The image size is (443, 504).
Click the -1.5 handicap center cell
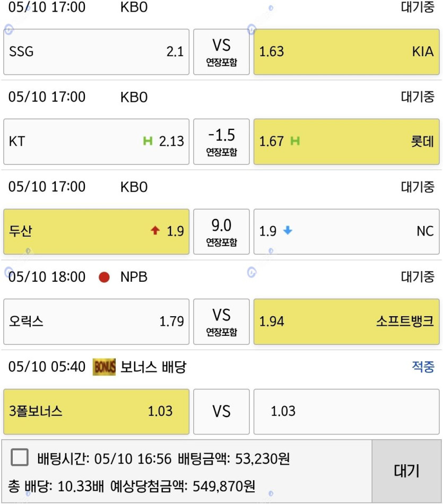[222, 142]
